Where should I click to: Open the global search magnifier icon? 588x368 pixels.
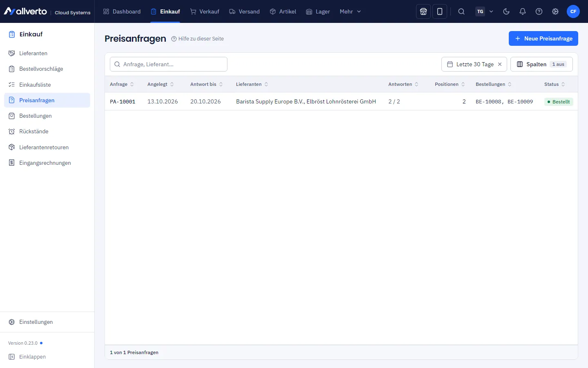click(461, 11)
